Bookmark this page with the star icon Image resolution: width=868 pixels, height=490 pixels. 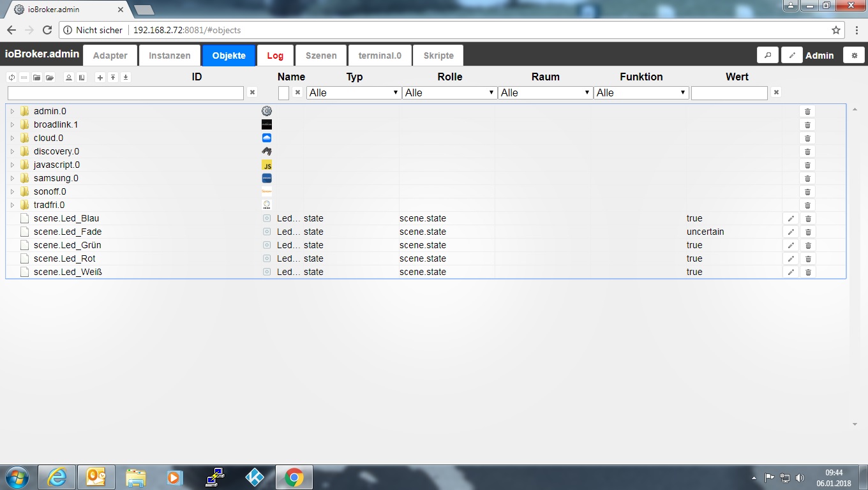pos(836,30)
